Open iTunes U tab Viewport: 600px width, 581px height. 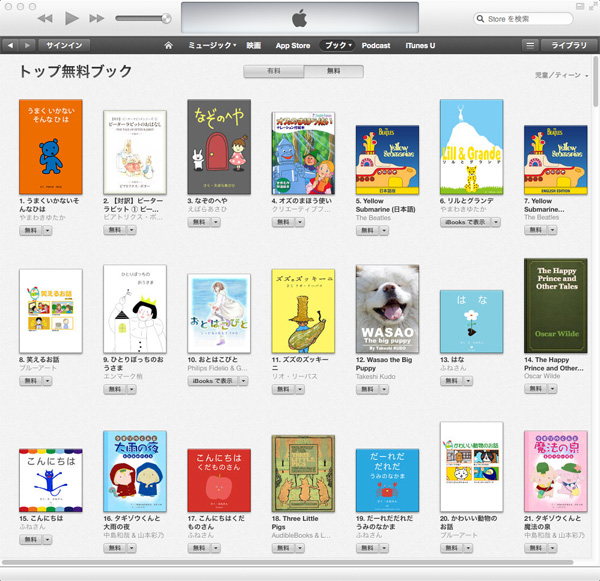coord(420,45)
